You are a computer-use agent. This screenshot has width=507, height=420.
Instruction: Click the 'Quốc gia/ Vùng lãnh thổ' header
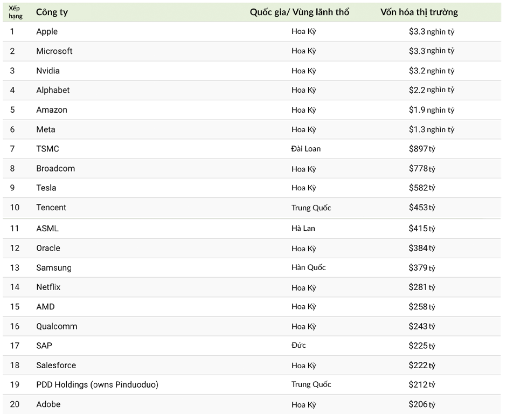tap(300, 12)
